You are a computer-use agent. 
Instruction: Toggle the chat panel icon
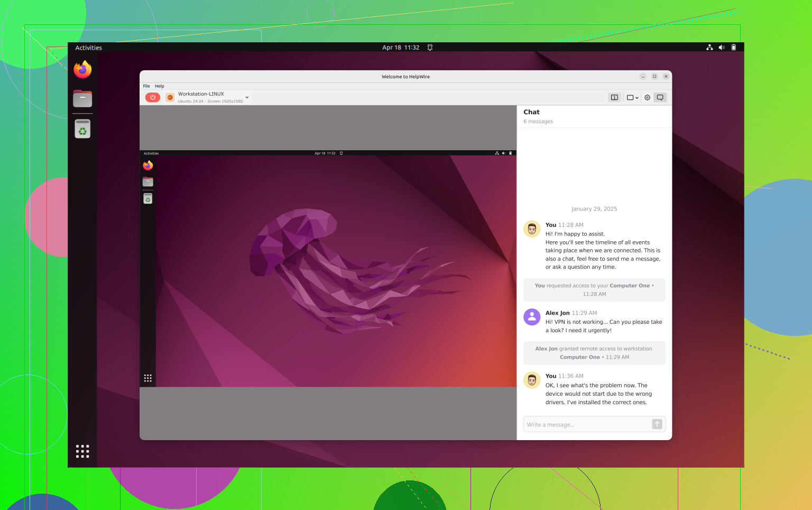point(660,97)
